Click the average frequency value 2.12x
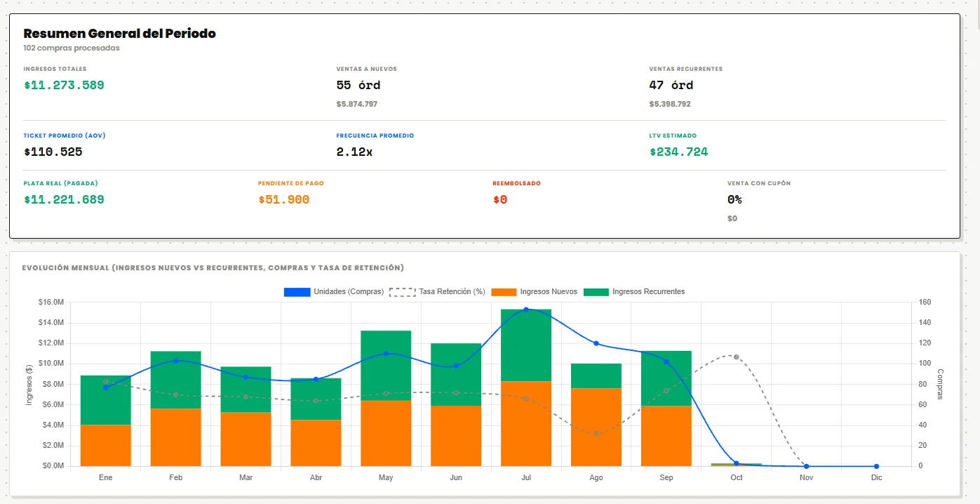 tap(355, 152)
